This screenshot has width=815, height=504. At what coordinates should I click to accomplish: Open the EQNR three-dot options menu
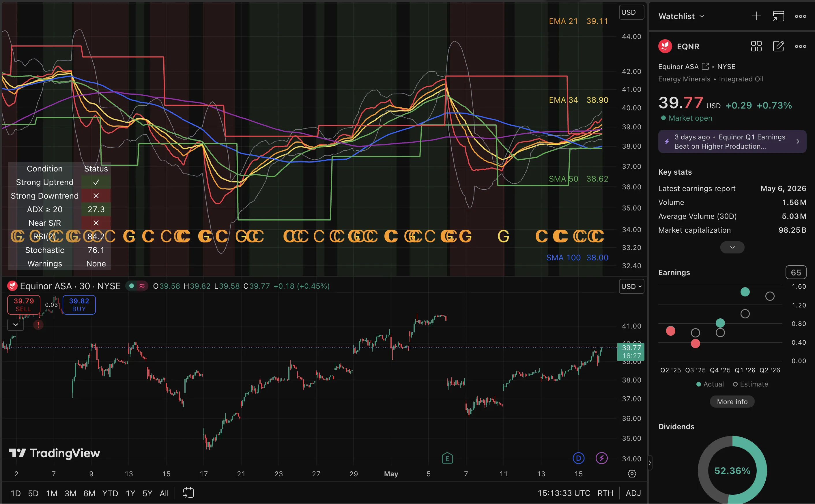click(x=800, y=47)
